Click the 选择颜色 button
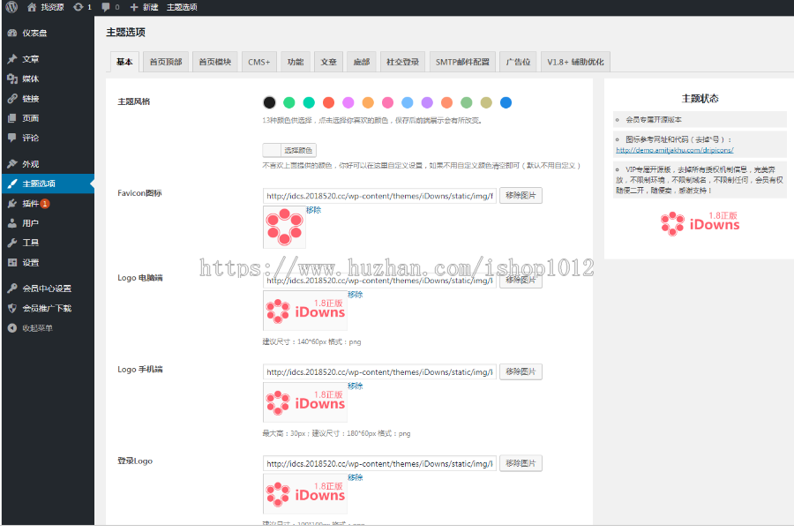This screenshot has height=532, width=794. pyautogui.click(x=298, y=150)
